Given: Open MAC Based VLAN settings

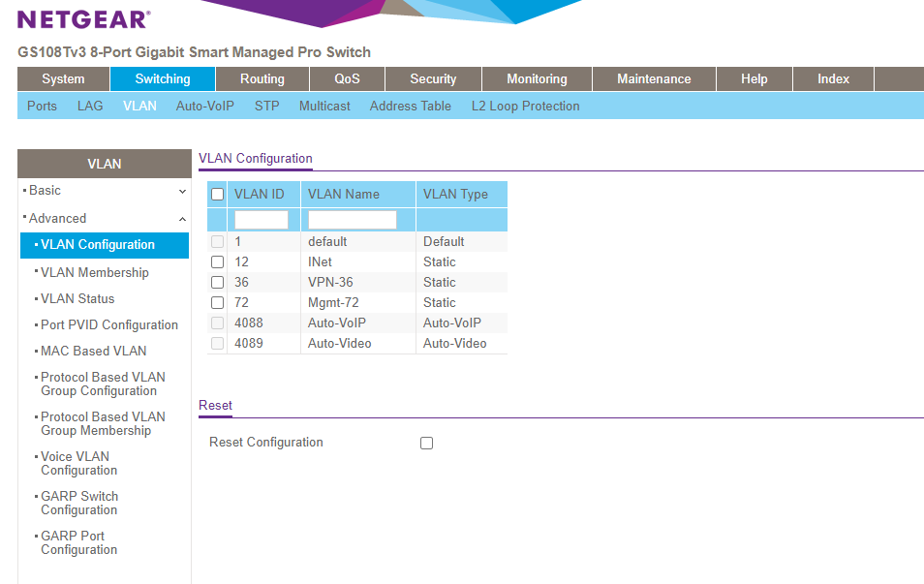Looking at the screenshot, I should point(93,352).
